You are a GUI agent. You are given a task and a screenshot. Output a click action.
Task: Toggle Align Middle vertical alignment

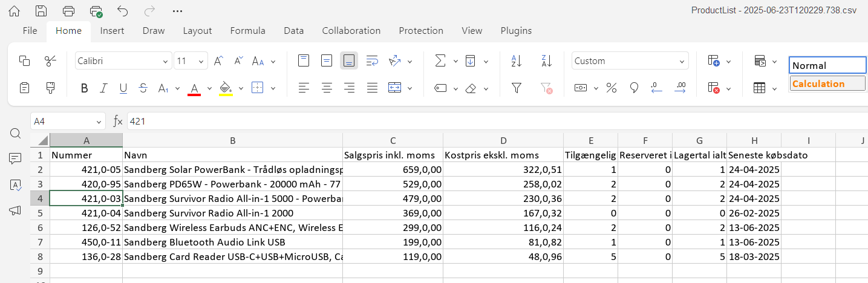tap(327, 60)
